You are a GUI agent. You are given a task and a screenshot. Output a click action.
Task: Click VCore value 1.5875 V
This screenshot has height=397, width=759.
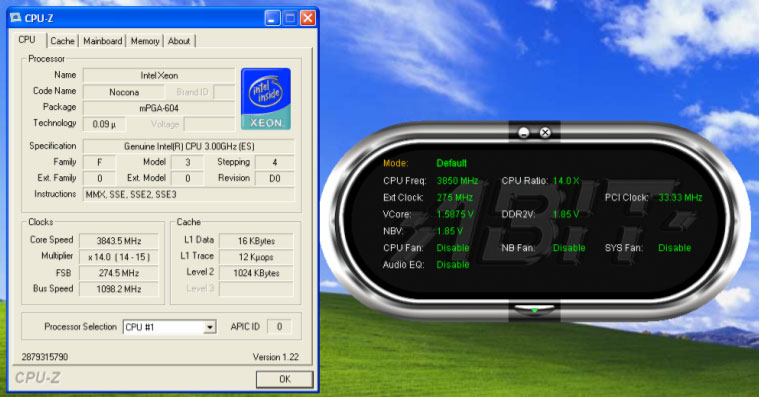(x=455, y=214)
